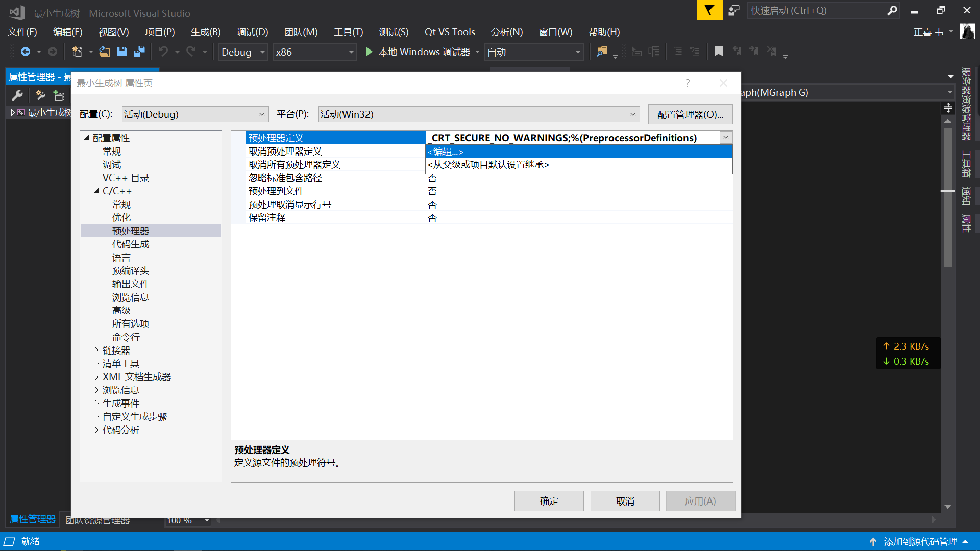The width and height of the screenshot is (980, 551).
Task: Click the navigate forward arrow icon
Action: [x=52, y=52]
